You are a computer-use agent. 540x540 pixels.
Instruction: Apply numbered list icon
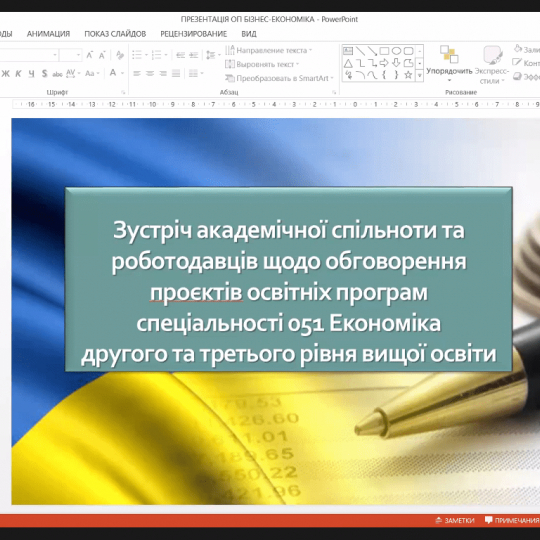(x=156, y=55)
